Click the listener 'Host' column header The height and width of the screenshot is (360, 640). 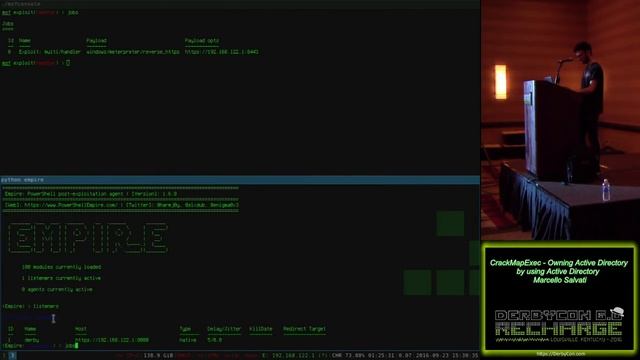[x=80, y=329]
